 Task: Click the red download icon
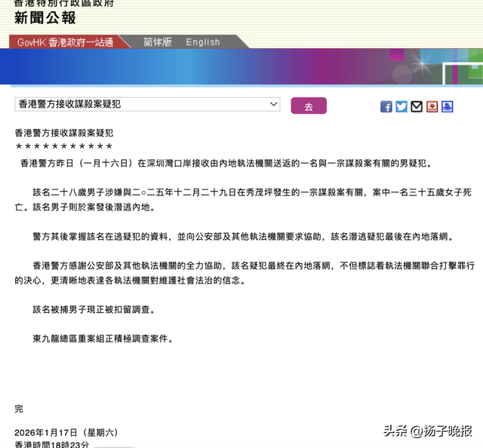click(432, 106)
